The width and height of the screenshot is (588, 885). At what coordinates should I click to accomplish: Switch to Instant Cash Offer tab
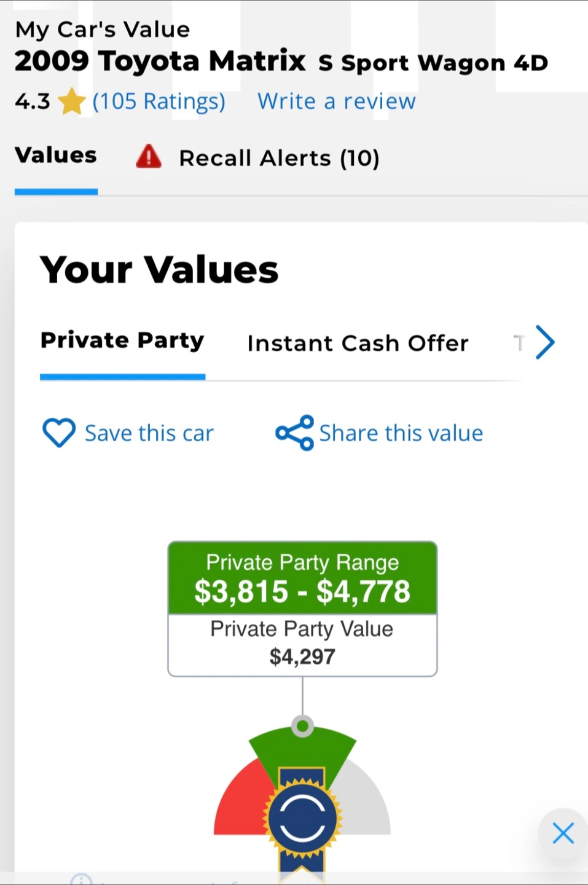358,343
